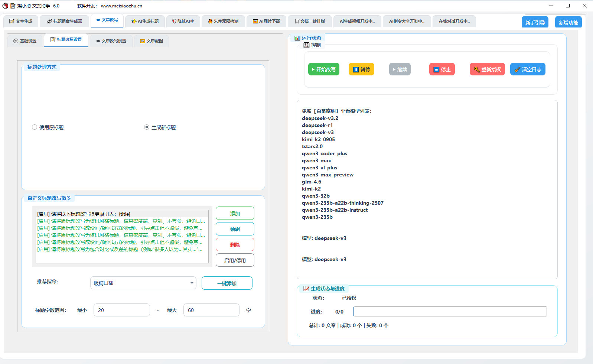Click the red 删除 button

coord(235,245)
